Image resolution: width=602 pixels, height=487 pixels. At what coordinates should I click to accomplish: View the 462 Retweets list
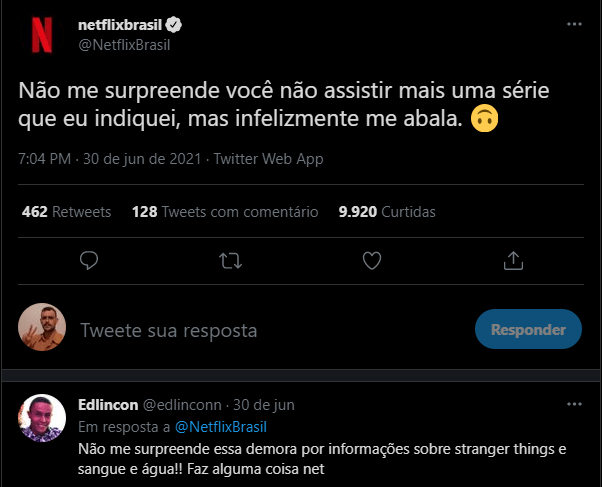click(x=66, y=212)
